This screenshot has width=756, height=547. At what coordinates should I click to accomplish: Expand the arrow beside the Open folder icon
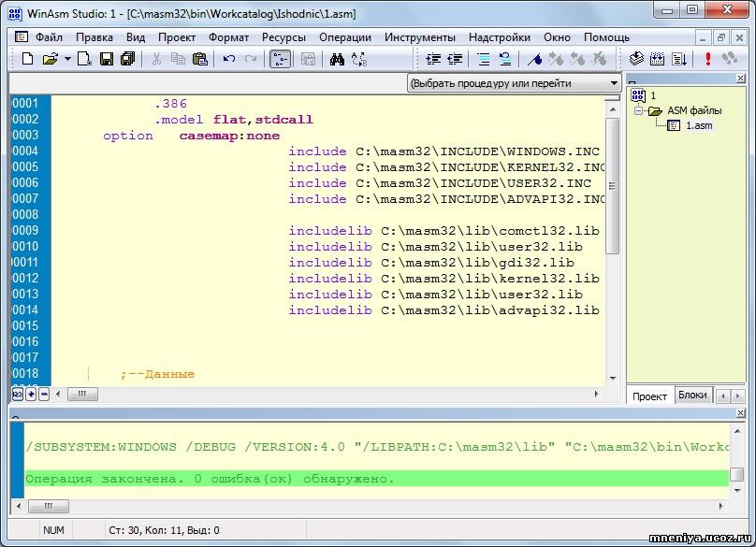pos(67,59)
